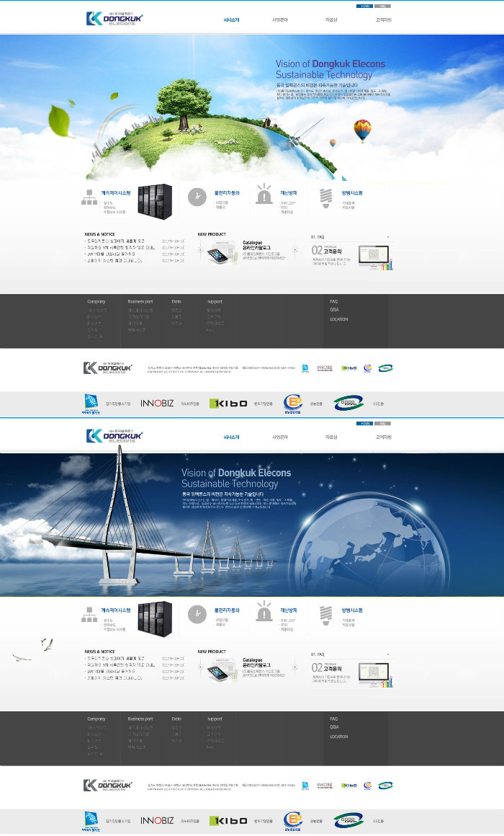Click FAQ in the first dark footer
Screen dimensions: 504x836
(333, 302)
